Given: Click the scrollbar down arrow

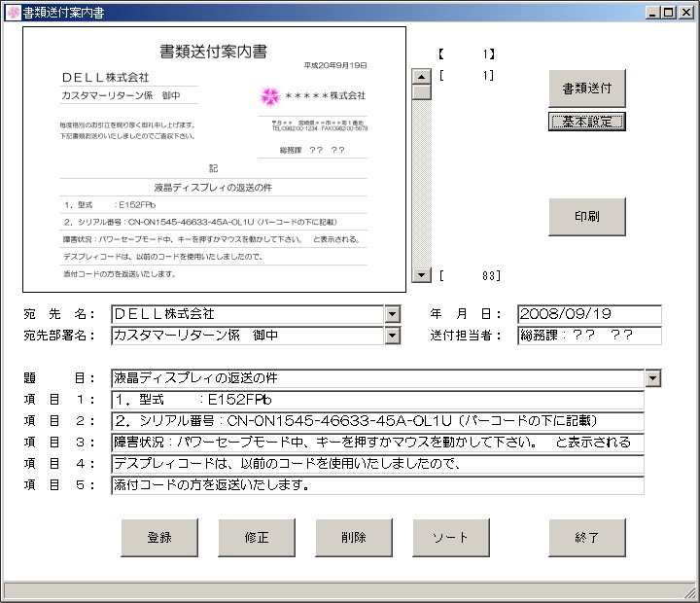Looking at the screenshot, I should 421,274.
